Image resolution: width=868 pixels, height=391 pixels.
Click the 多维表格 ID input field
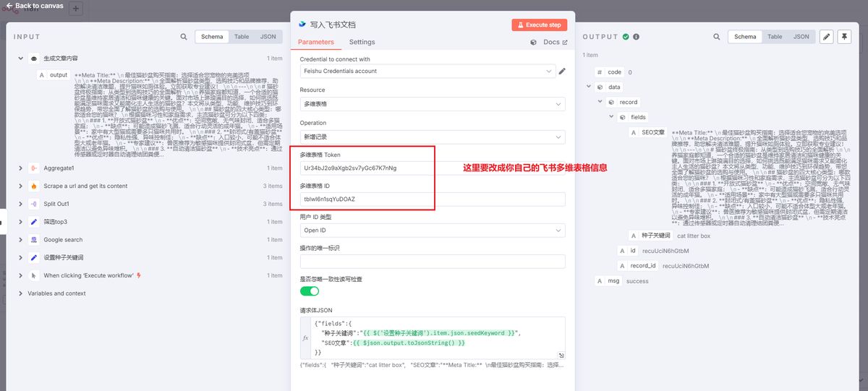click(x=433, y=199)
